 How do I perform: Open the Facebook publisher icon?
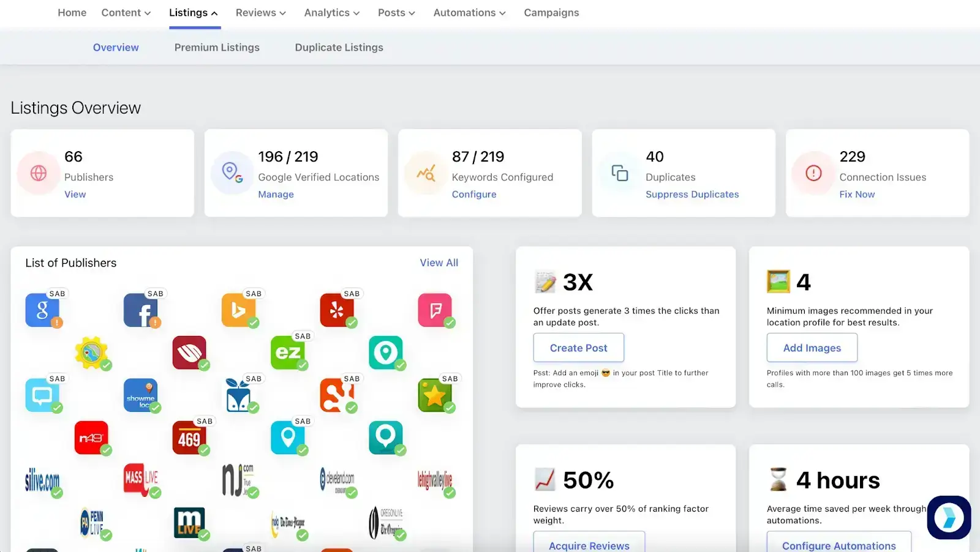(140, 310)
